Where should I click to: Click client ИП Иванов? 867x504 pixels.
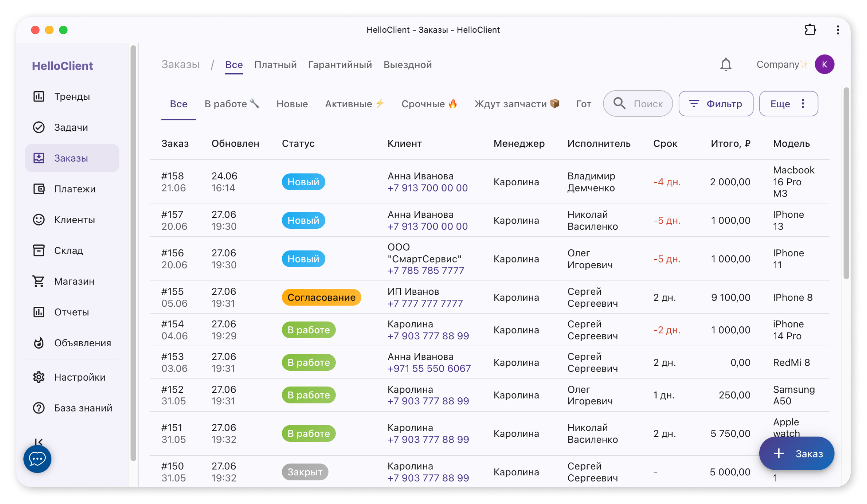click(413, 292)
